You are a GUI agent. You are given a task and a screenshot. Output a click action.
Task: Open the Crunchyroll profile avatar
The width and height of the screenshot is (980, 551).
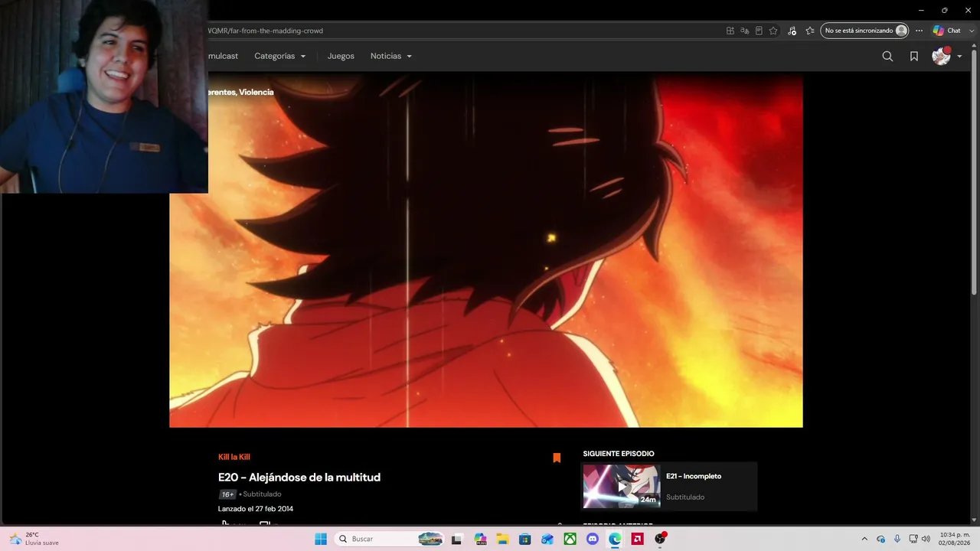[941, 56]
